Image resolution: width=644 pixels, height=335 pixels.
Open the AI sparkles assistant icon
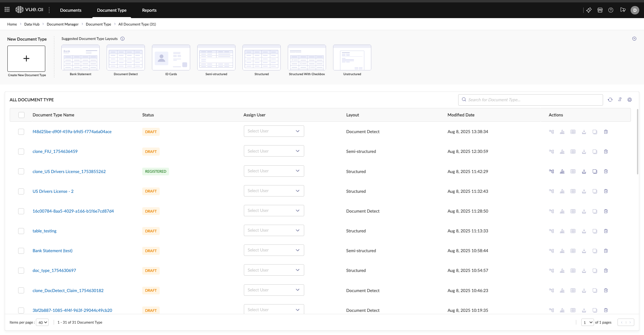pyautogui.click(x=589, y=10)
